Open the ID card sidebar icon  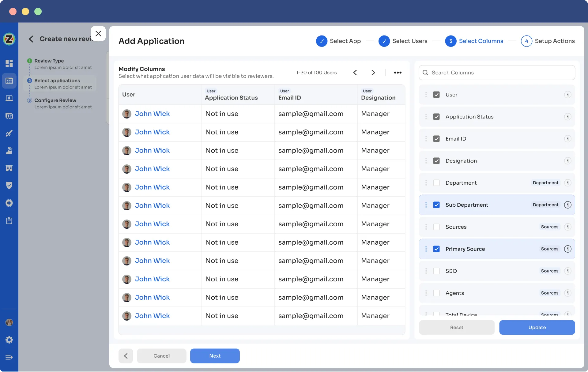(x=9, y=116)
